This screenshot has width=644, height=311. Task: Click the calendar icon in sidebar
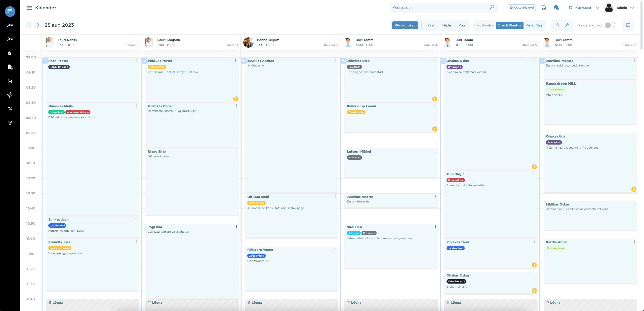click(x=10, y=11)
